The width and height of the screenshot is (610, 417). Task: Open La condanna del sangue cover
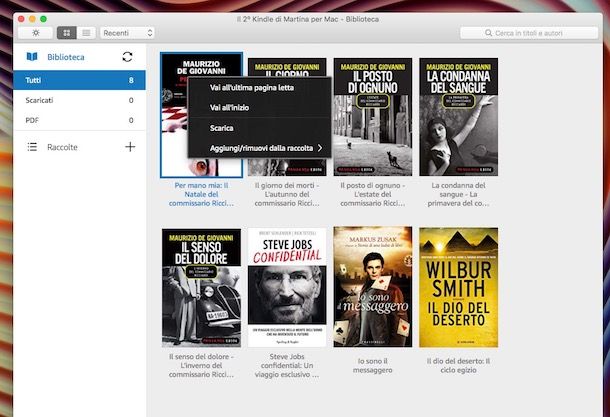458,117
